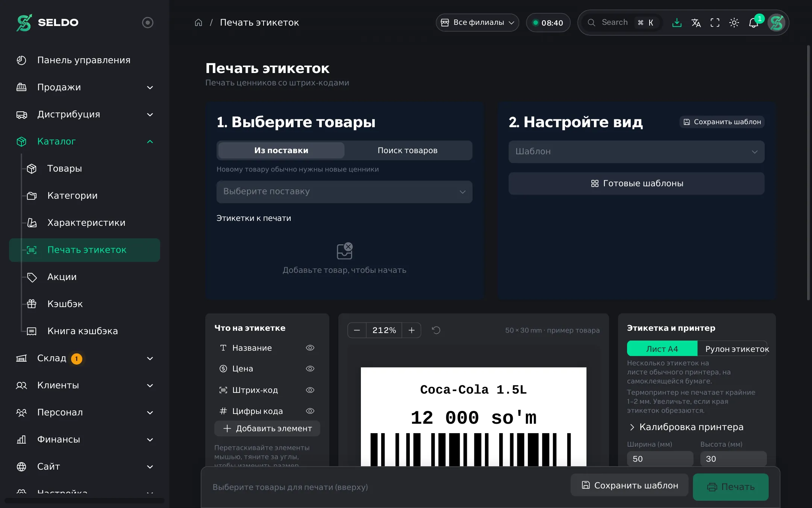
Task: Focus the Search field in header
Action: point(622,23)
